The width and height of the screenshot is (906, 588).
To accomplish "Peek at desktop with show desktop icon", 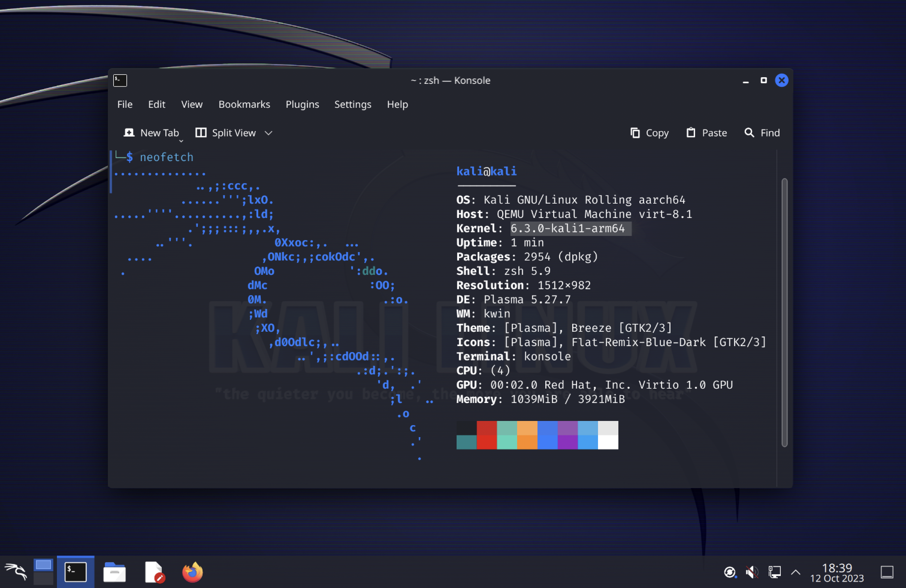I will 887,572.
